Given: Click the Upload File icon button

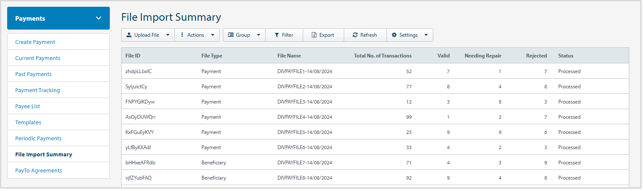Looking at the screenshot, I should click(x=129, y=35).
